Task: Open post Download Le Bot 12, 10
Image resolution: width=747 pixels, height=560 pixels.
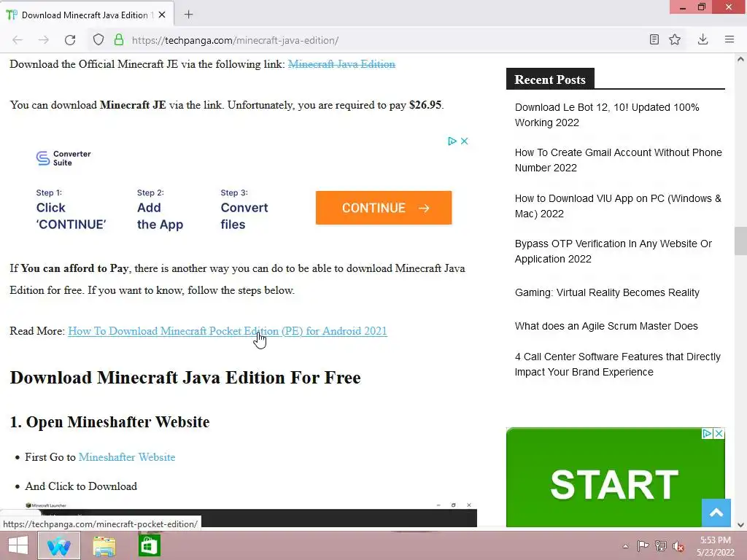Action: (607, 114)
